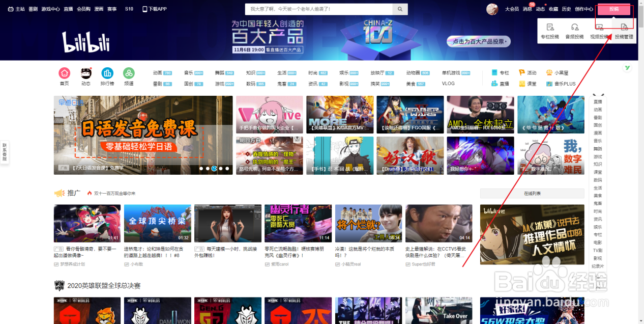Open the 频道 channels icon

(x=129, y=73)
